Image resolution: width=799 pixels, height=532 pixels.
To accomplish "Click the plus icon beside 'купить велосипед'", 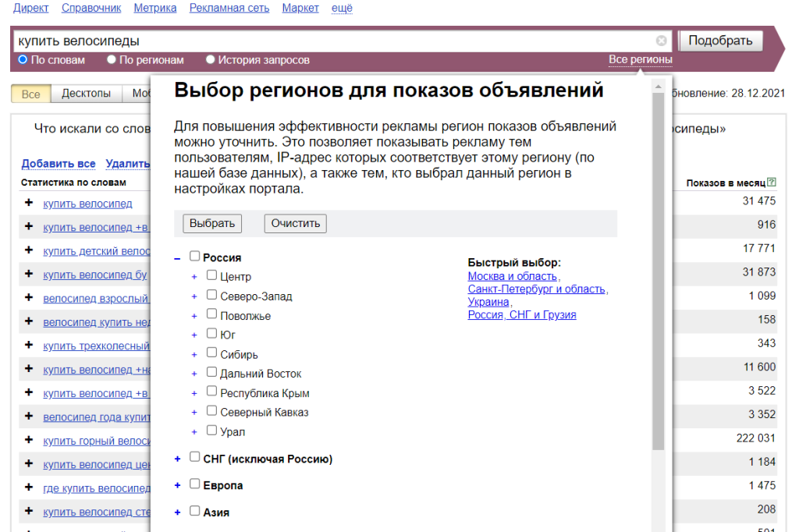I will click(29, 203).
